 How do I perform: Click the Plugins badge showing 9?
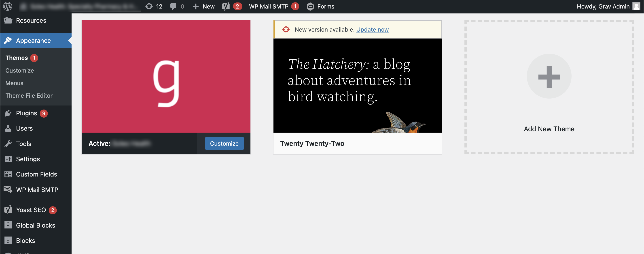pos(44,114)
